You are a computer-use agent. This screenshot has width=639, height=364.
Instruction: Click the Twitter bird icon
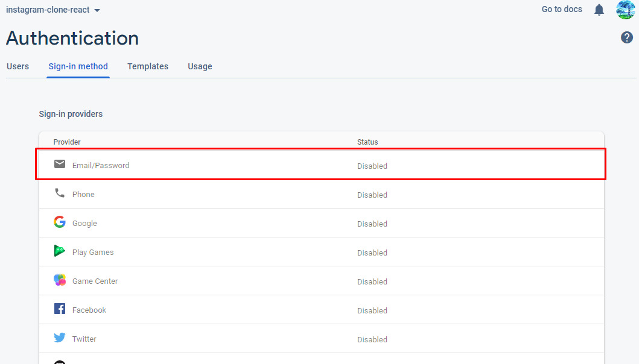coord(60,338)
